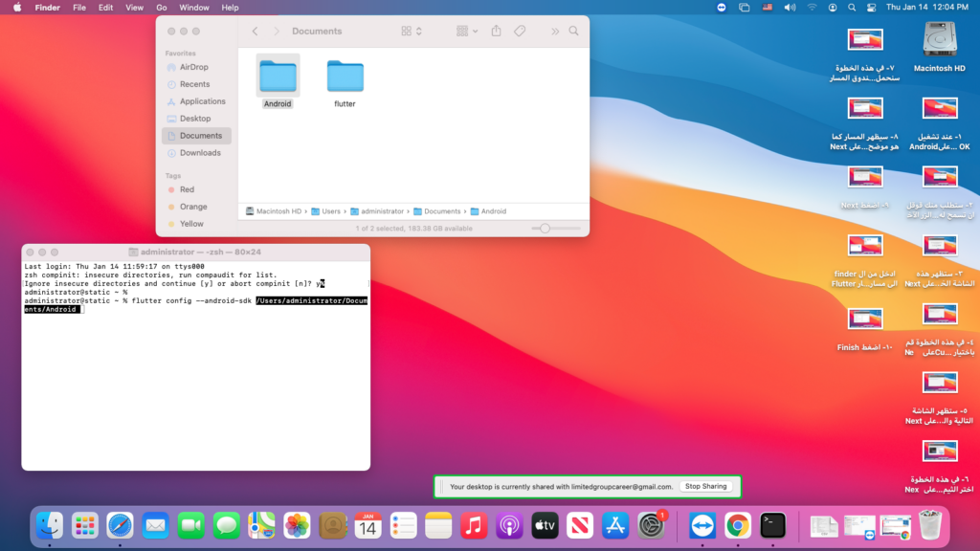The image size is (980, 551).
Task: Go forward in the Finder window
Action: click(277, 32)
